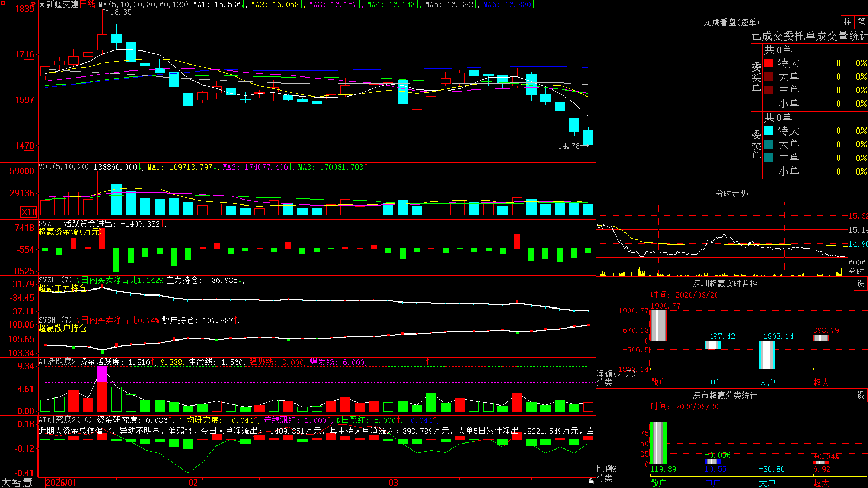Click the 03 month marker on the time axis
The image size is (868, 488).
coord(393,483)
